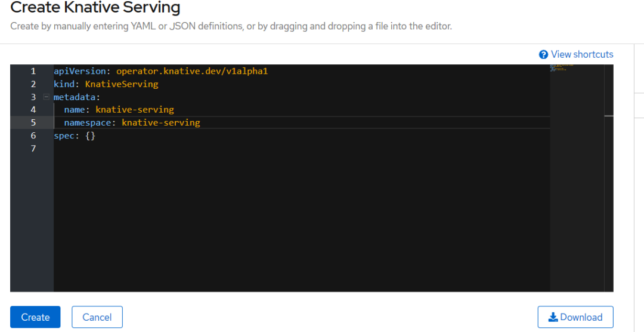Place cursor in spec braces on line 6
This screenshot has width=644, height=332.
point(91,135)
